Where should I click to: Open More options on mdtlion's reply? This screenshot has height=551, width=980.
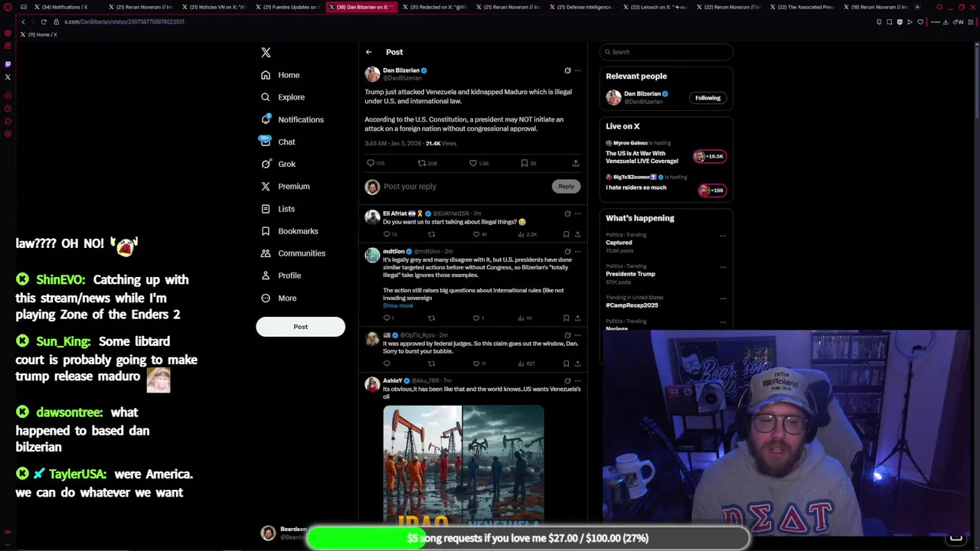577,251
